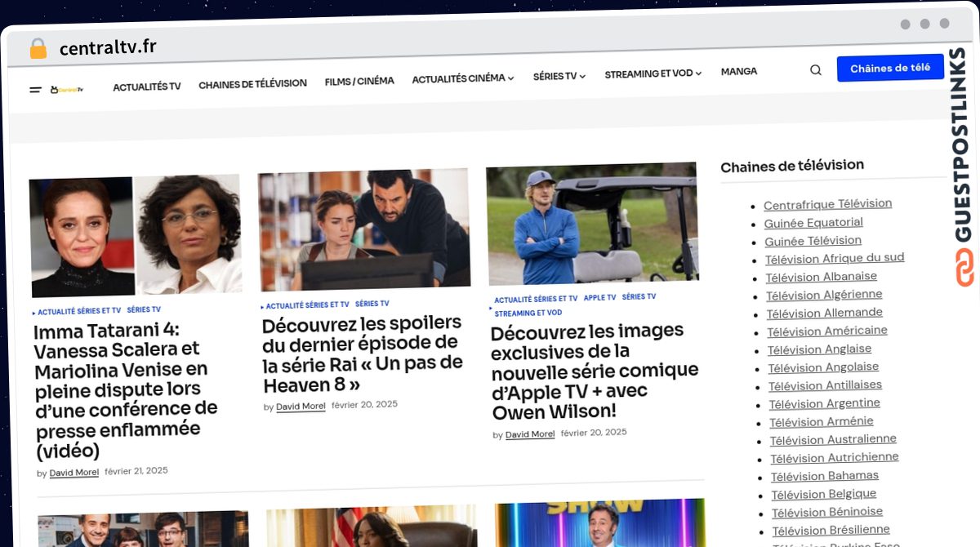980x547 pixels.
Task: Click the Chaînes de télé button
Action: pos(890,68)
